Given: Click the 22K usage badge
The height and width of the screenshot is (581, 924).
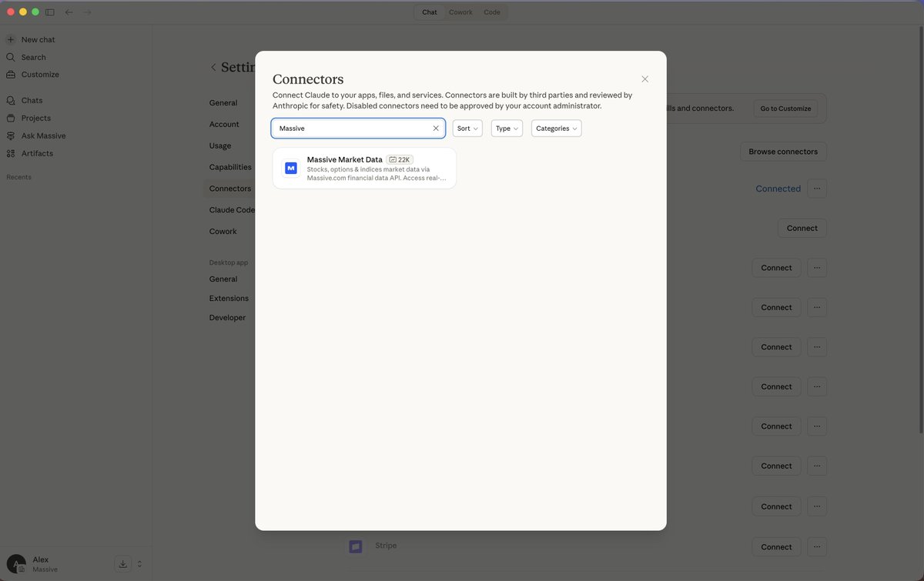Looking at the screenshot, I should (x=400, y=160).
